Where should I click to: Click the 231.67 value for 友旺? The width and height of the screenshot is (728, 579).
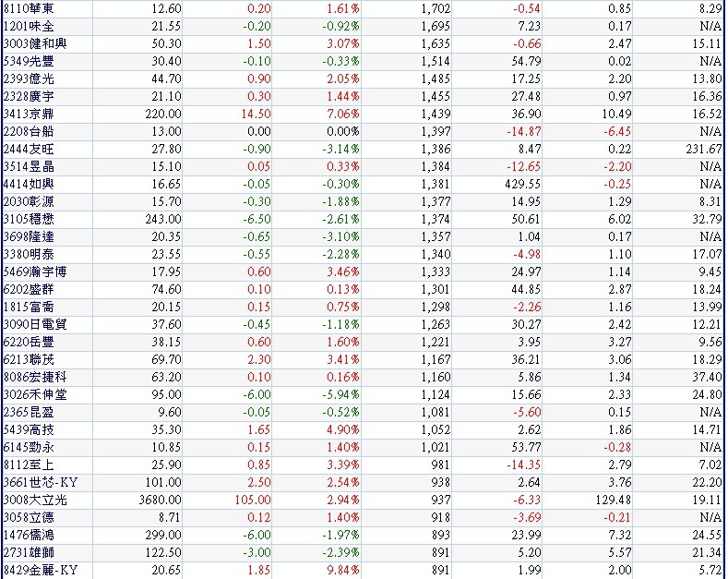tap(704, 150)
